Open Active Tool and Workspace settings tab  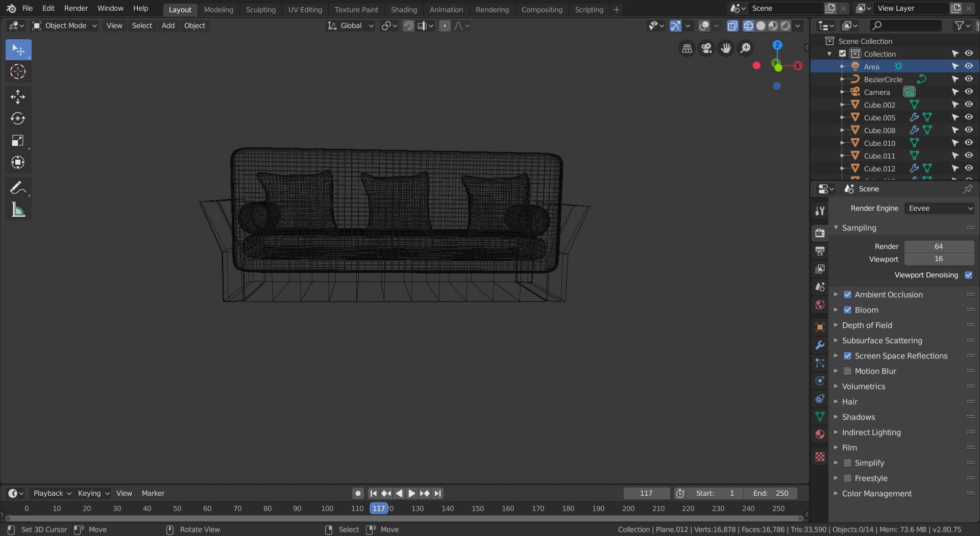click(x=820, y=211)
